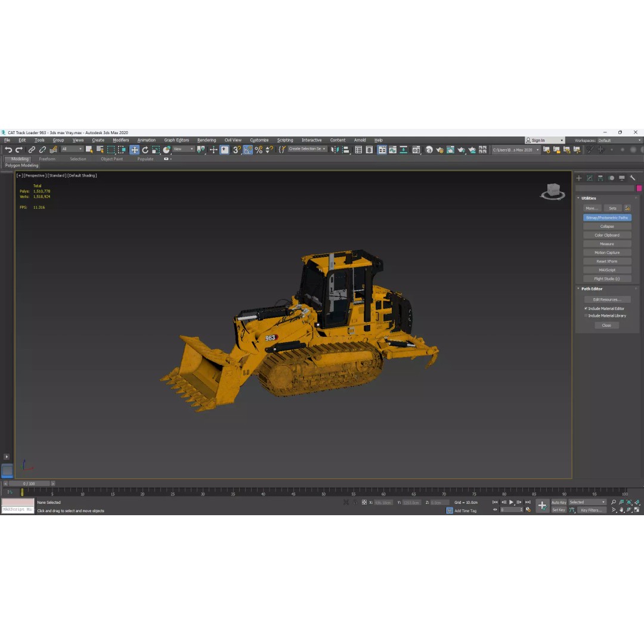Uncheck Include Material Editor checkbox

pyautogui.click(x=586, y=308)
